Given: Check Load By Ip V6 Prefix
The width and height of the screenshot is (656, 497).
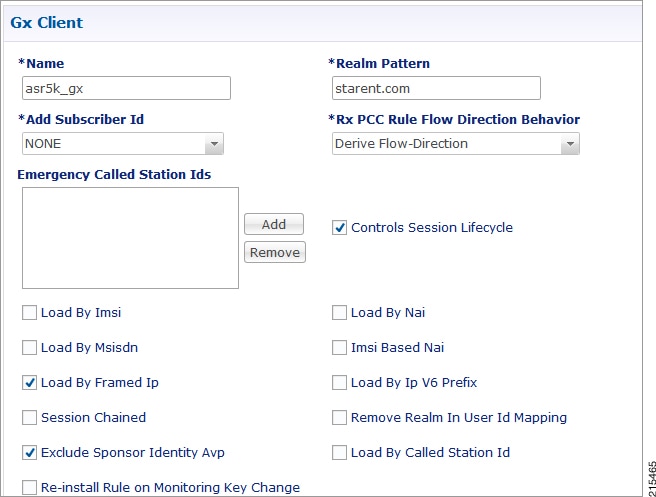Looking at the screenshot, I should [339, 383].
